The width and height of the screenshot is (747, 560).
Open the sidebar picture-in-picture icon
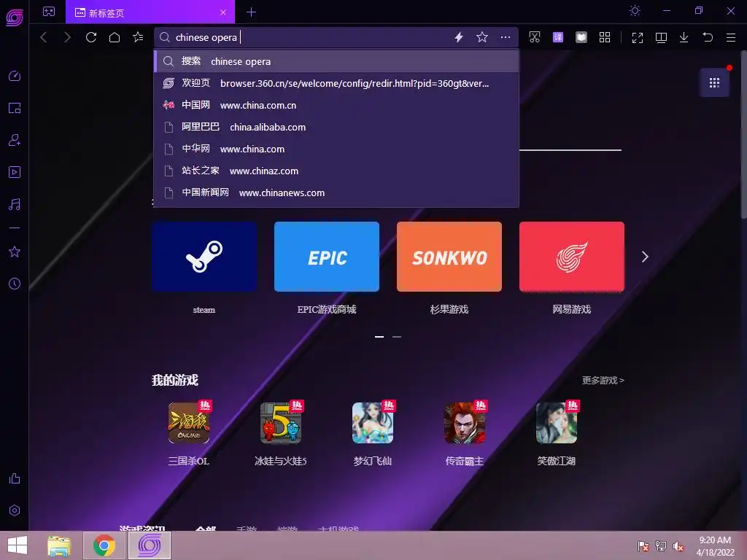(x=15, y=108)
